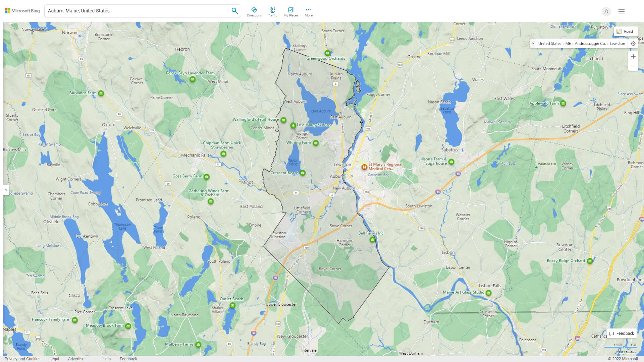
Task: Open My Places
Action: pos(290,10)
